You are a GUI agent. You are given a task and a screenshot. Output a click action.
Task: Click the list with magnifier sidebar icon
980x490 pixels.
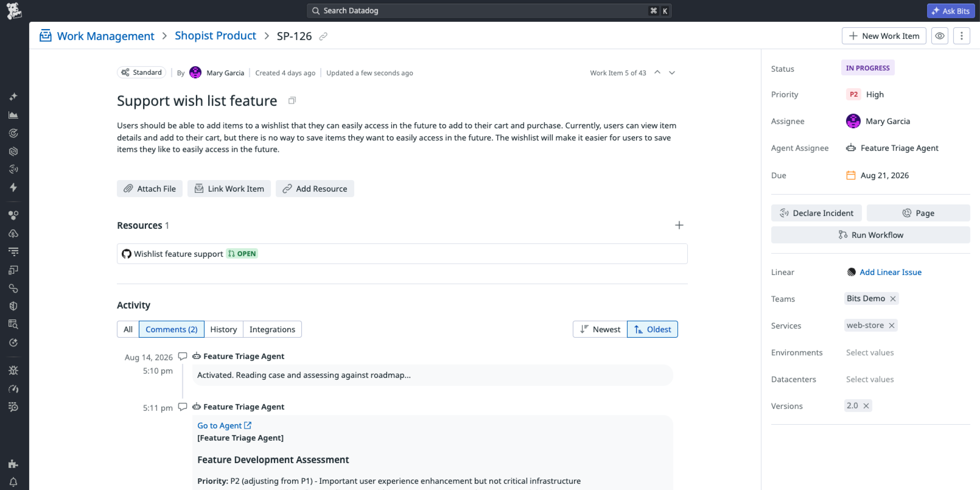[13, 407]
